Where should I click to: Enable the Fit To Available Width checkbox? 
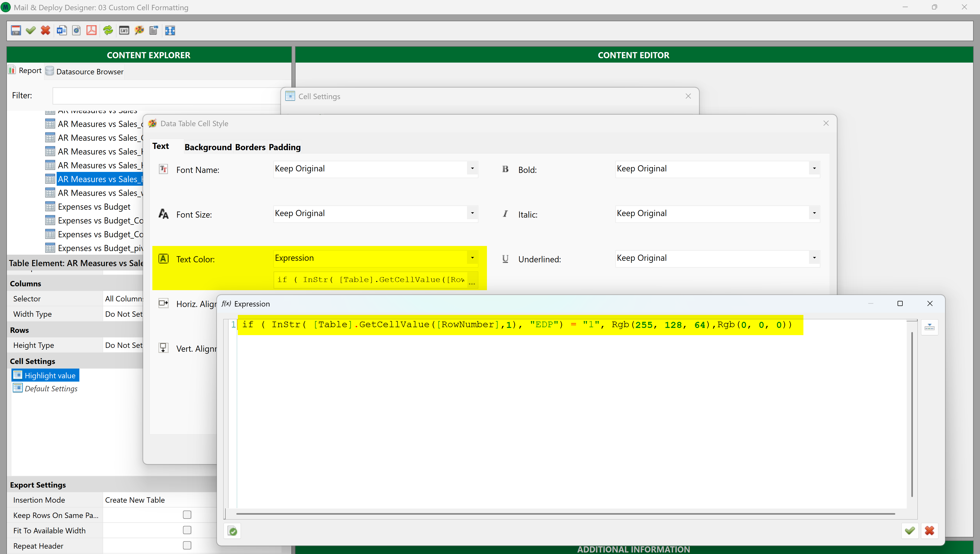[187, 530]
